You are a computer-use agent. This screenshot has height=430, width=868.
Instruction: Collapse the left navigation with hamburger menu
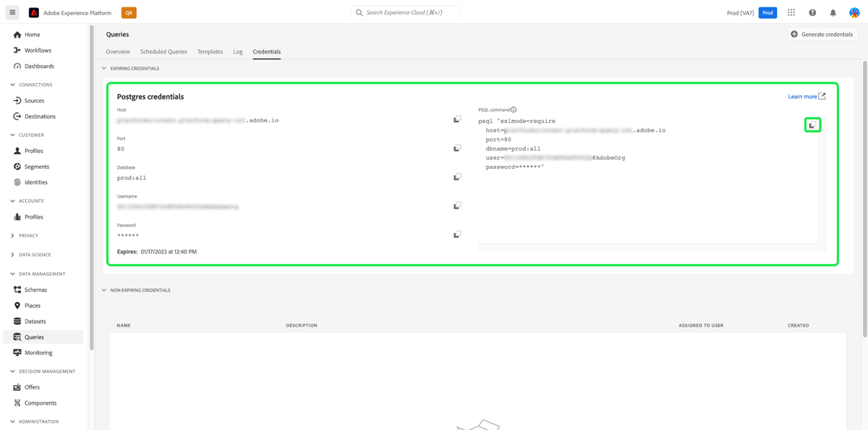[x=12, y=12]
